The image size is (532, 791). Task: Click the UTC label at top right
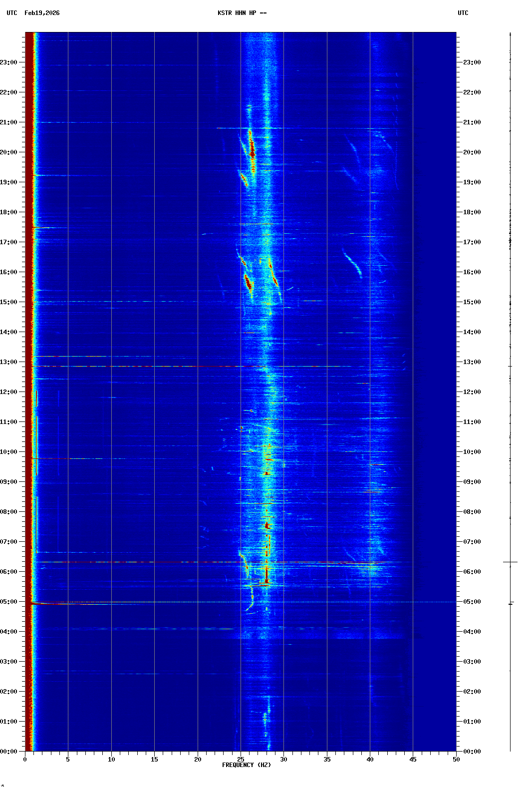tap(463, 13)
